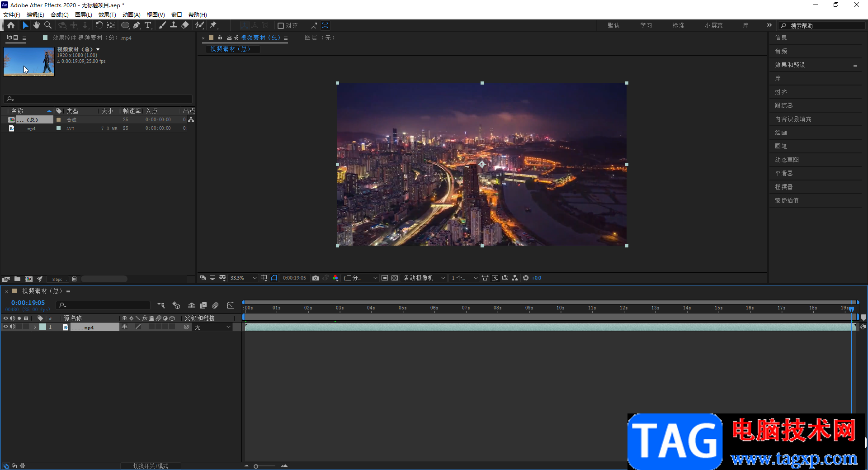Toggle transparency grid in viewer

point(395,278)
